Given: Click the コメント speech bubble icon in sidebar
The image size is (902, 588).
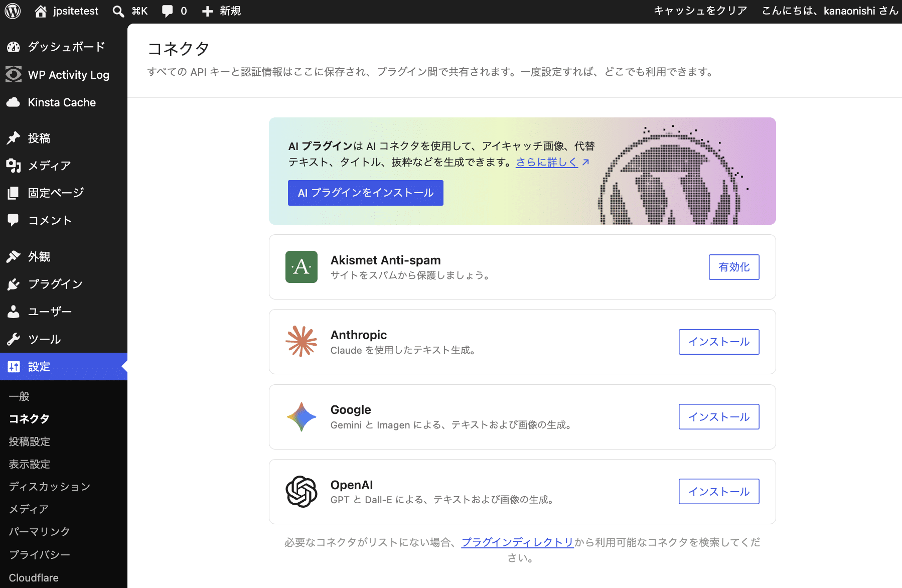Looking at the screenshot, I should (x=14, y=220).
